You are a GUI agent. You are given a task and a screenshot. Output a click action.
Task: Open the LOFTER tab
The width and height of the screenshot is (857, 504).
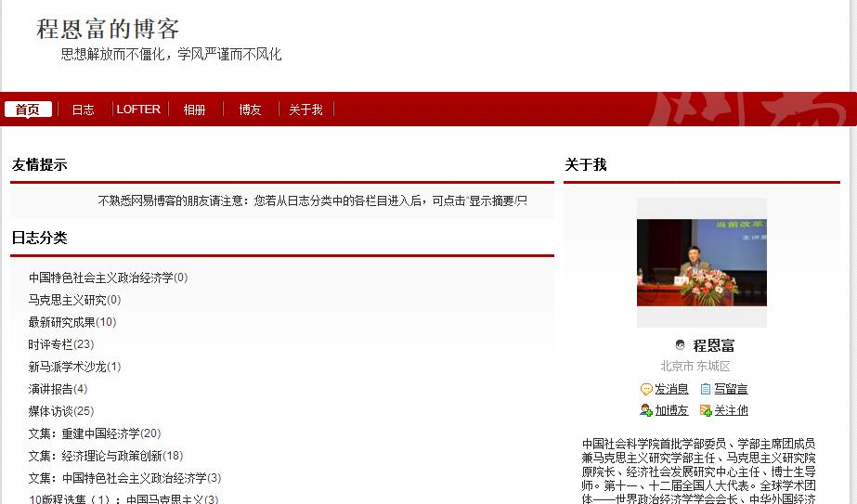click(x=138, y=110)
